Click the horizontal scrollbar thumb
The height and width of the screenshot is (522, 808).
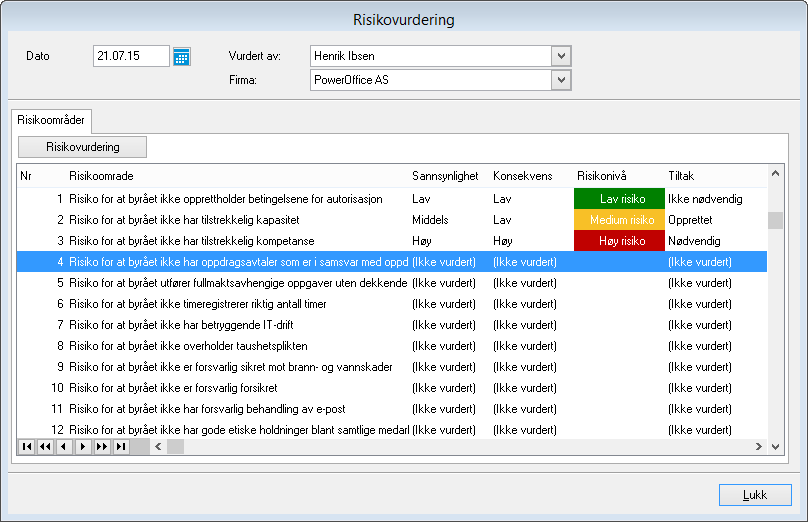coord(175,446)
